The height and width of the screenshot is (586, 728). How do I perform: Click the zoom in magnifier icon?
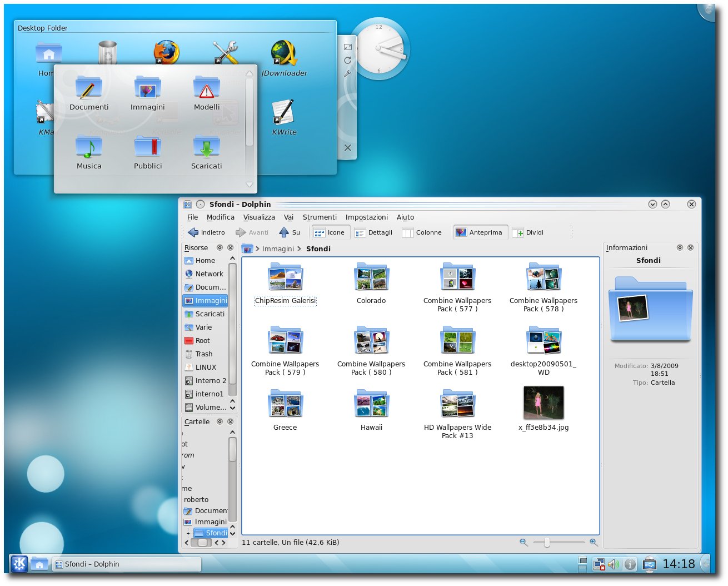(x=594, y=543)
